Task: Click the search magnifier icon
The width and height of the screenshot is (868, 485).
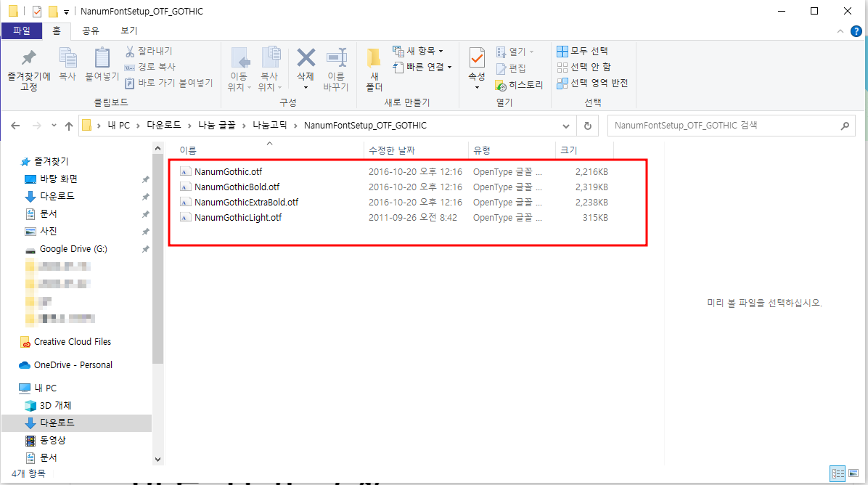Action: click(845, 126)
